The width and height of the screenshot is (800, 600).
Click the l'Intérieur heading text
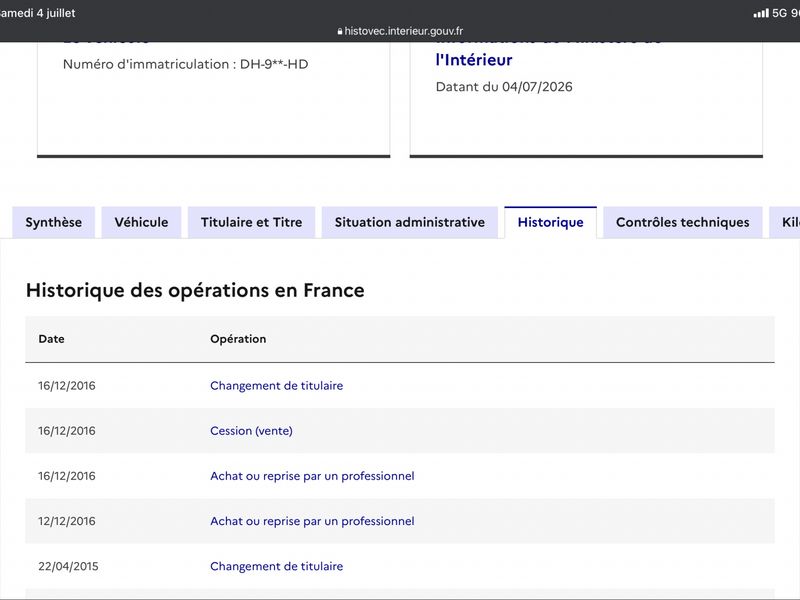click(x=474, y=60)
